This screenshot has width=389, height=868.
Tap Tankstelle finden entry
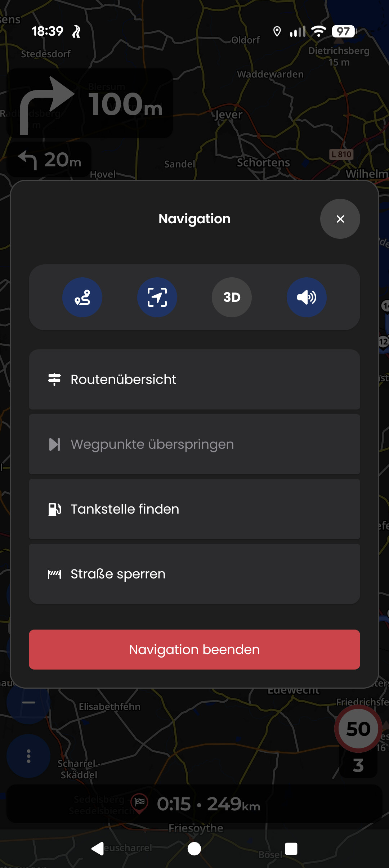click(194, 509)
